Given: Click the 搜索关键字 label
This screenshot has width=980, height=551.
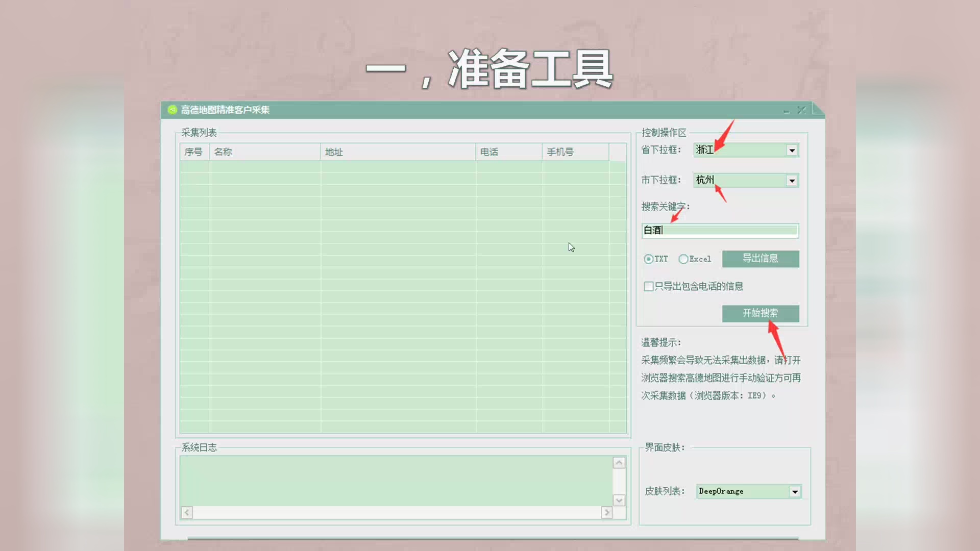Looking at the screenshot, I should point(666,207).
